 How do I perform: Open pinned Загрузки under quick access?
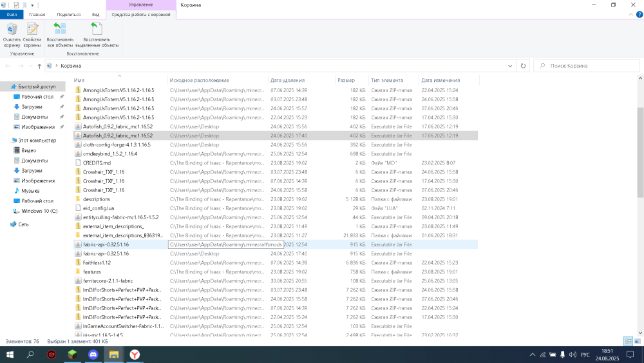coord(32,107)
